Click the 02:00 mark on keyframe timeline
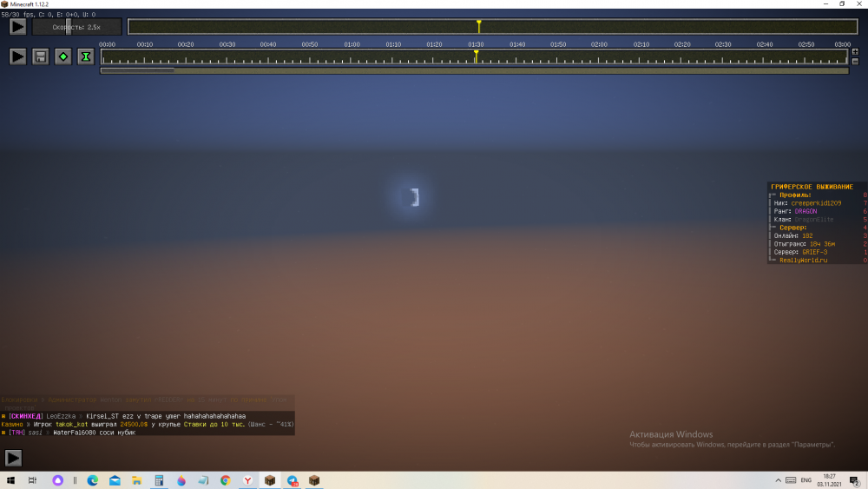The width and height of the screenshot is (868, 489). [598, 44]
